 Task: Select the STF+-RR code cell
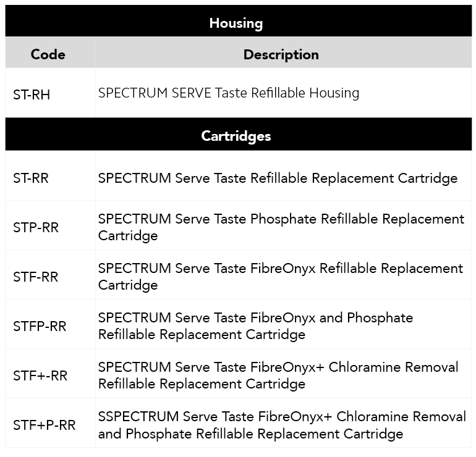[40, 375]
